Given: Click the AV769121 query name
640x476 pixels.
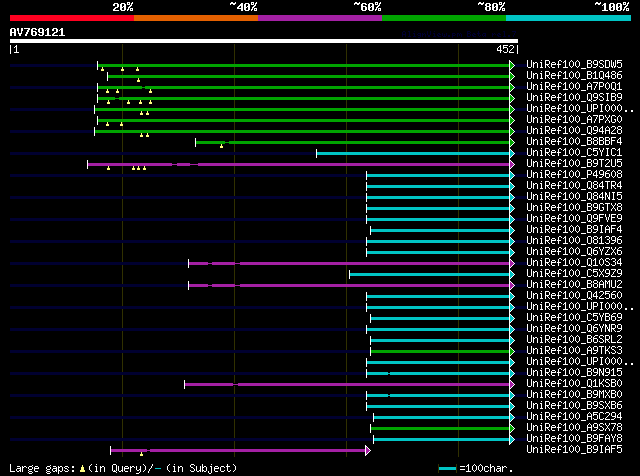Looking at the screenshot, I should [x=38, y=32].
